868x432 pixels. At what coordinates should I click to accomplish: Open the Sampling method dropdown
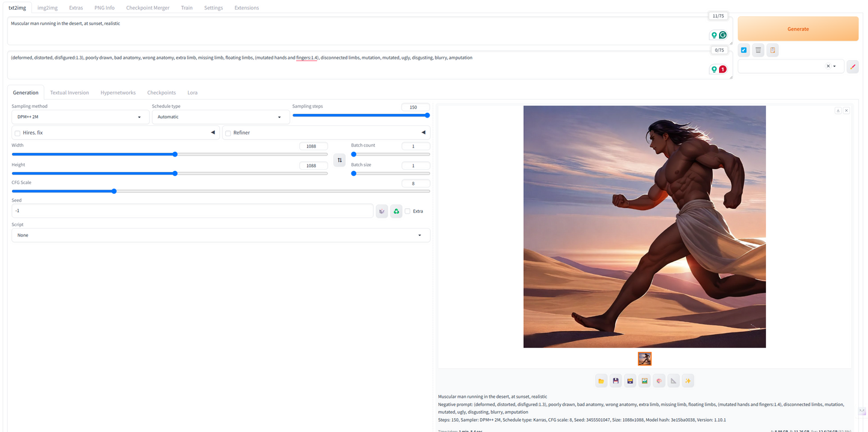[80, 116]
